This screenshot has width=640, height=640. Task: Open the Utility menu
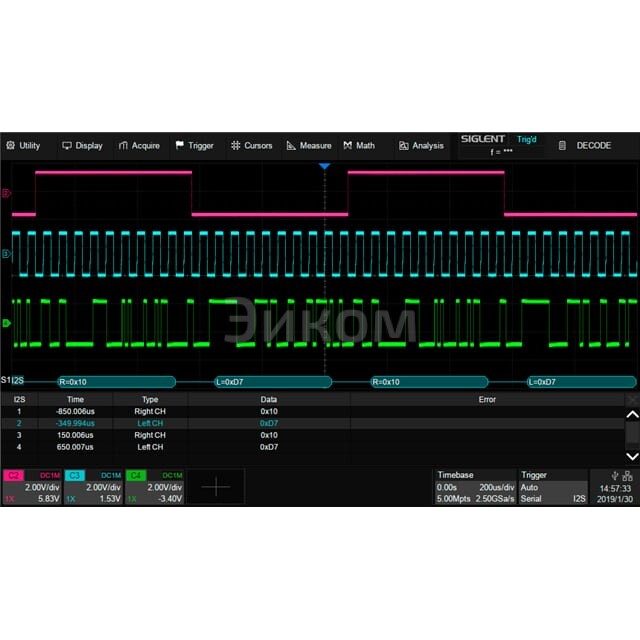23,146
